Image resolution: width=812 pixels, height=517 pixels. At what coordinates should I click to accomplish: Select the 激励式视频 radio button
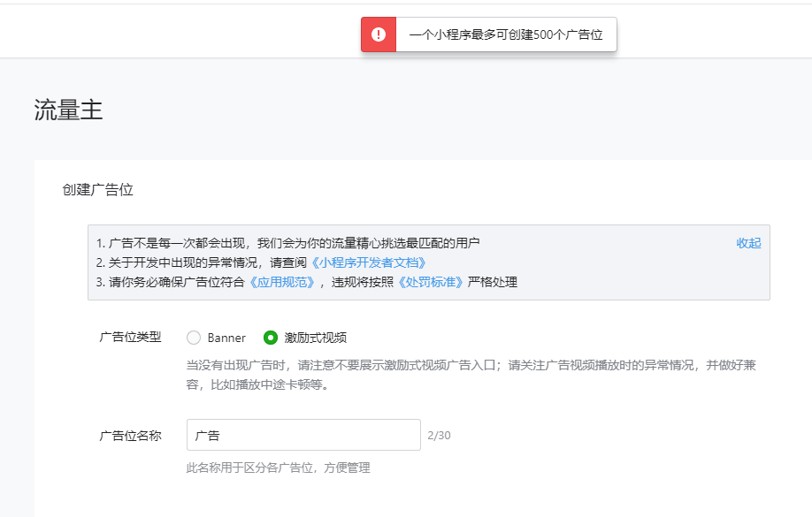click(x=271, y=338)
